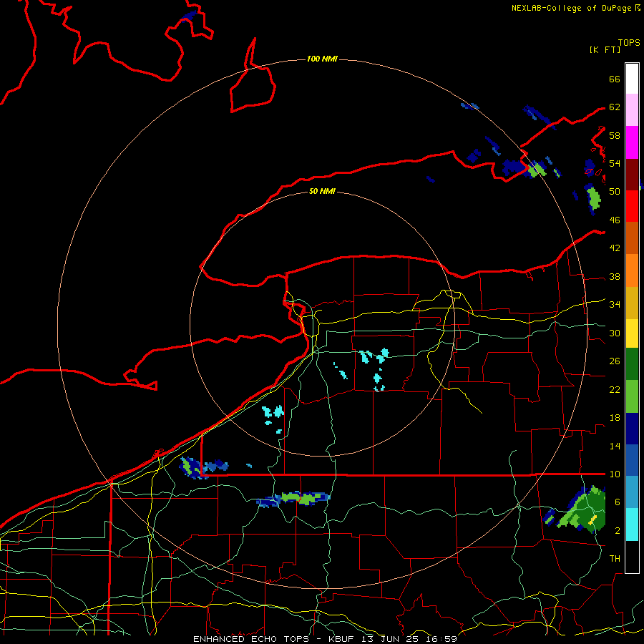
Task: Click the burnt orange legend swatch
Action: 632,238
